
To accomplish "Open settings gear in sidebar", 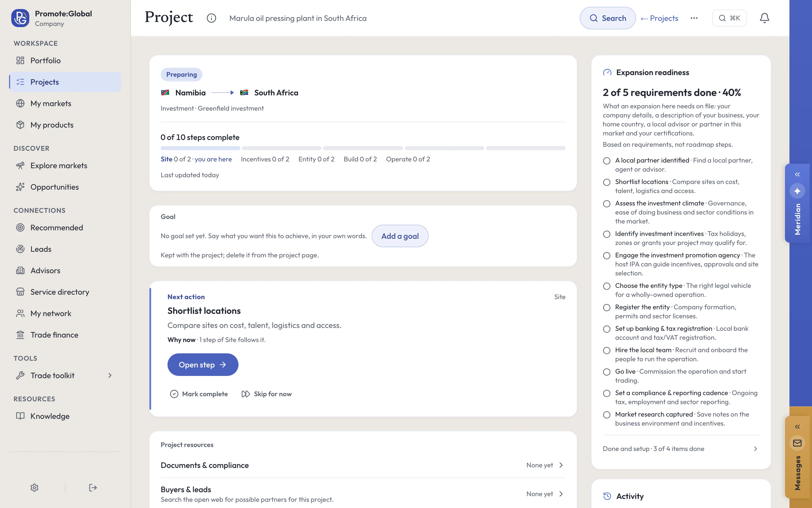I will click(34, 487).
